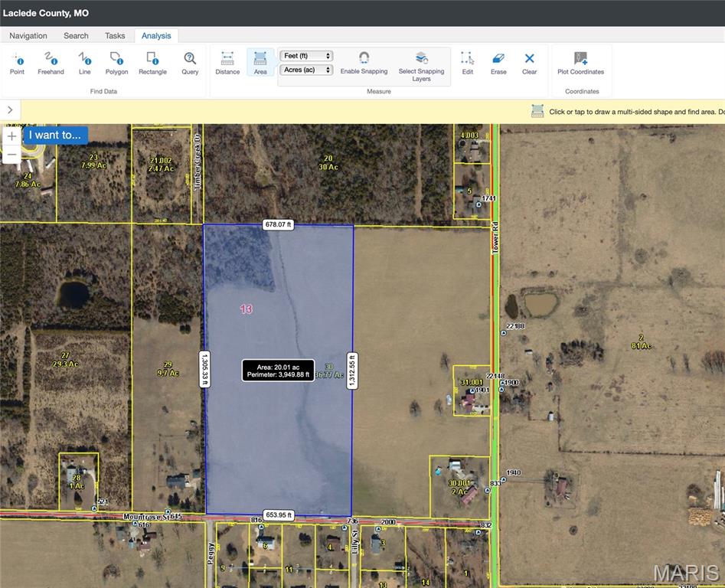Clear all measurements with Clear
The height and width of the screenshot is (588, 725).
tap(529, 61)
